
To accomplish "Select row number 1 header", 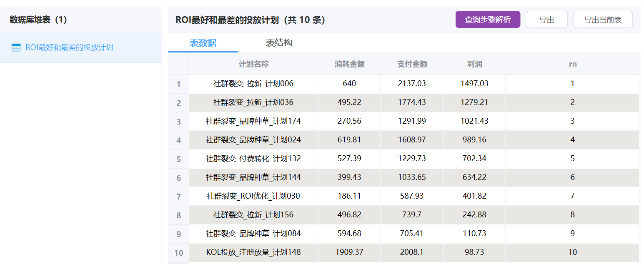I will coord(178,84).
